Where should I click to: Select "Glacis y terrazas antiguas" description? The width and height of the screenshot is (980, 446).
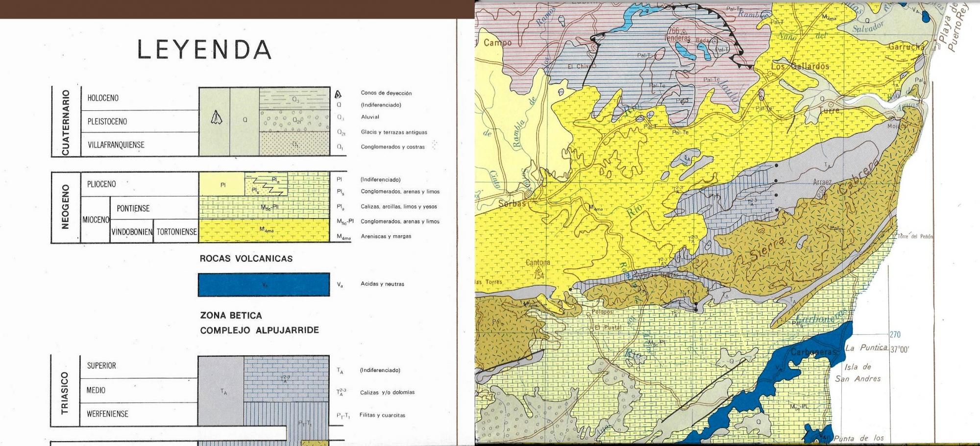coord(394,132)
